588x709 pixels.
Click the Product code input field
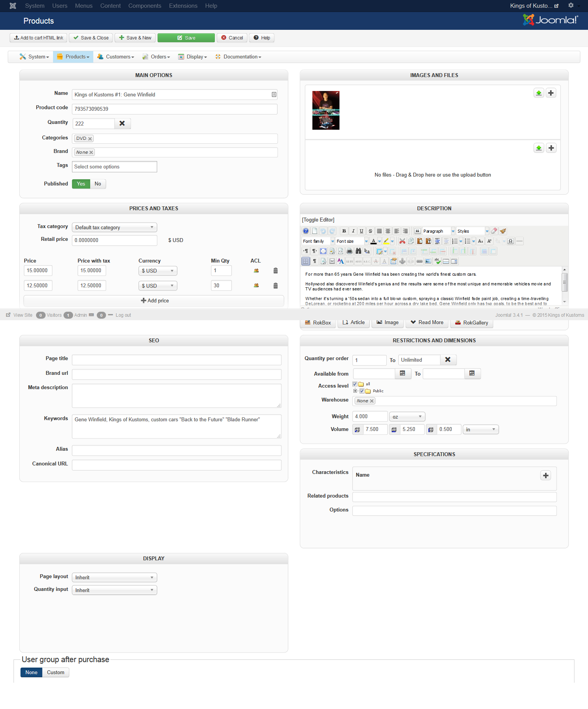coord(175,109)
